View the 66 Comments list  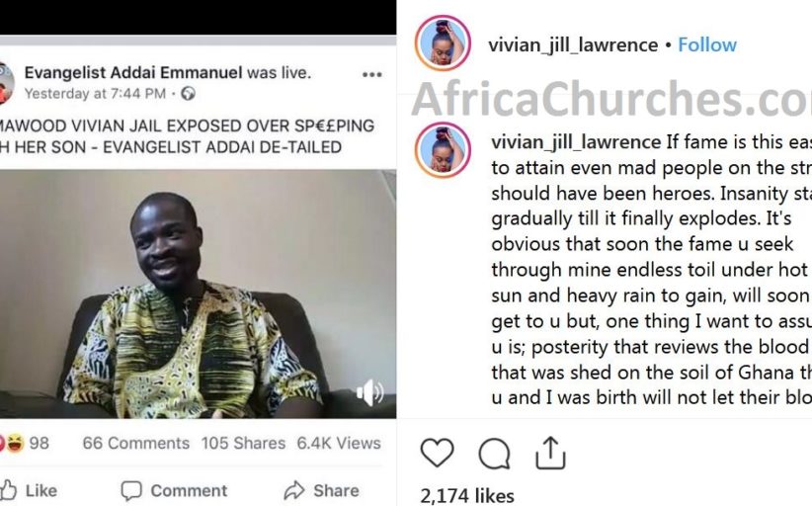135,444
